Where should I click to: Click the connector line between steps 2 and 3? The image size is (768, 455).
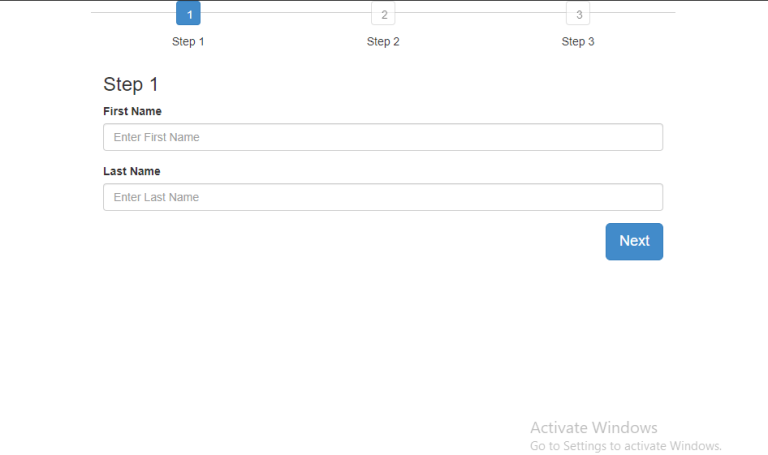(x=480, y=13)
